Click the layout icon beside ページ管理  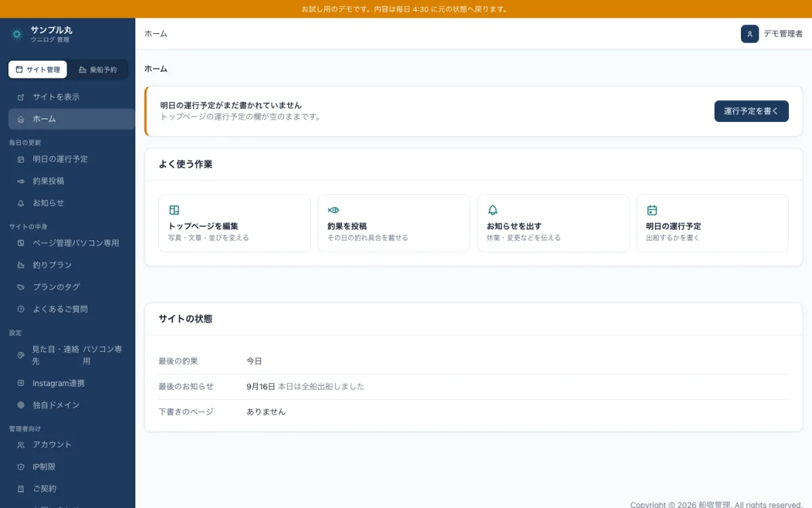coord(21,243)
